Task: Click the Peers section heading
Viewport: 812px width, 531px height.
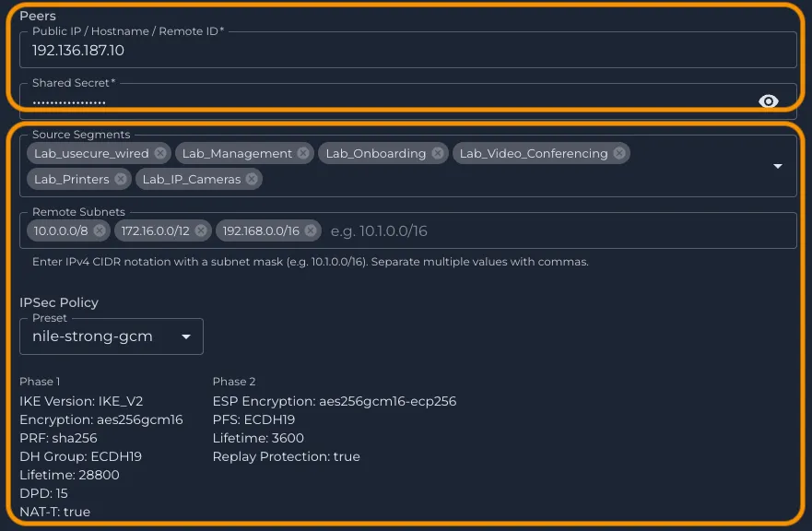Action: click(x=38, y=16)
